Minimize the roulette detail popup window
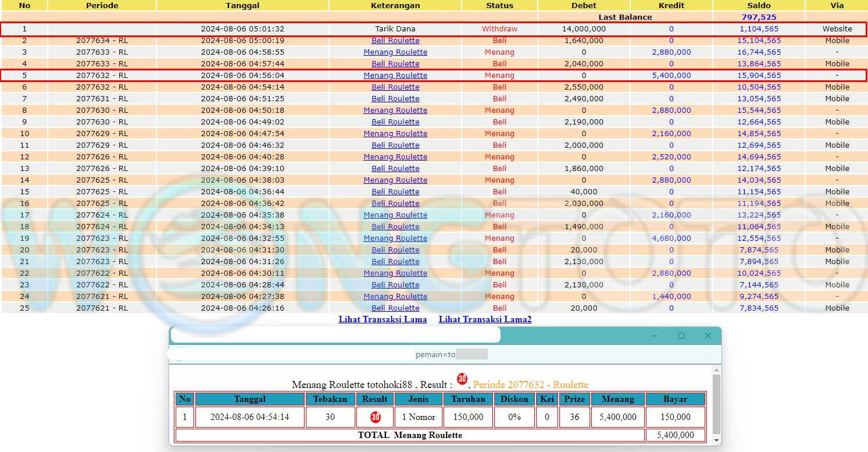 tap(655, 336)
